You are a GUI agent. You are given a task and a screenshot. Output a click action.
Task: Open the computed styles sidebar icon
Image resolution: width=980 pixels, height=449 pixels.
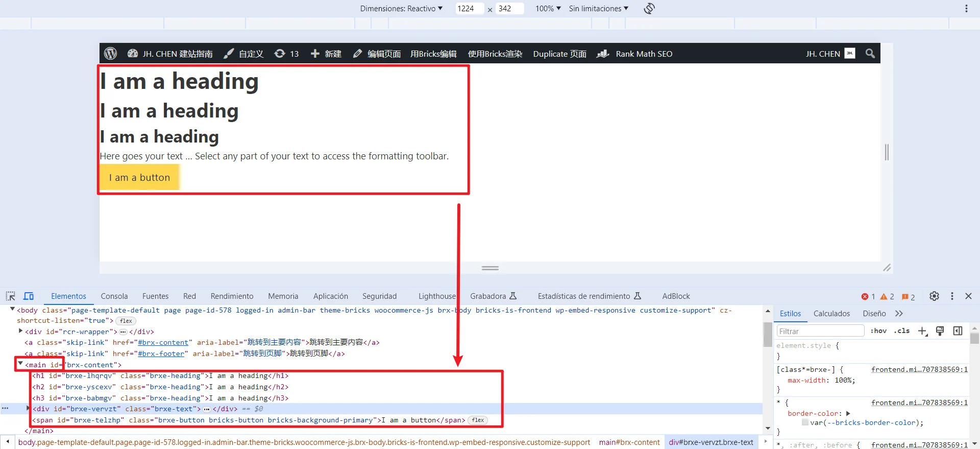pos(958,331)
